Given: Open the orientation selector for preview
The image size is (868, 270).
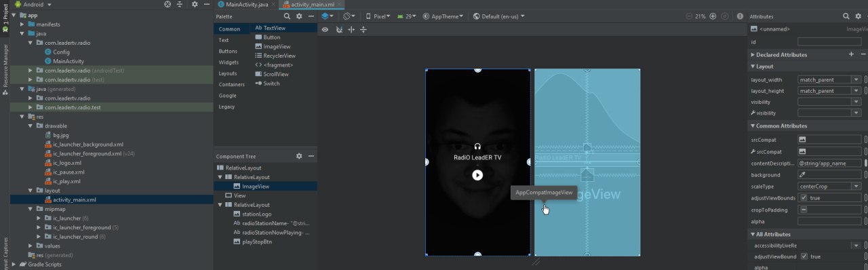Looking at the screenshot, I should pyautogui.click(x=349, y=16).
